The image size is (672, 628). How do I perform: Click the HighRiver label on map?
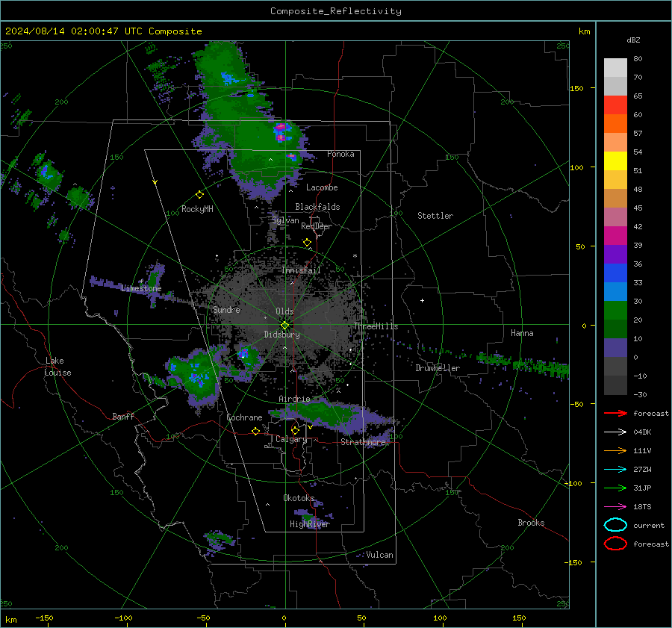310,524
